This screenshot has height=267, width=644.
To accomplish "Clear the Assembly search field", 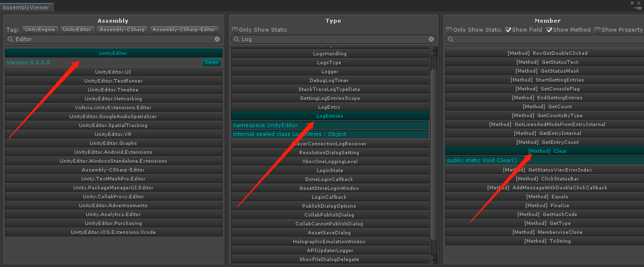I will pos(217,39).
